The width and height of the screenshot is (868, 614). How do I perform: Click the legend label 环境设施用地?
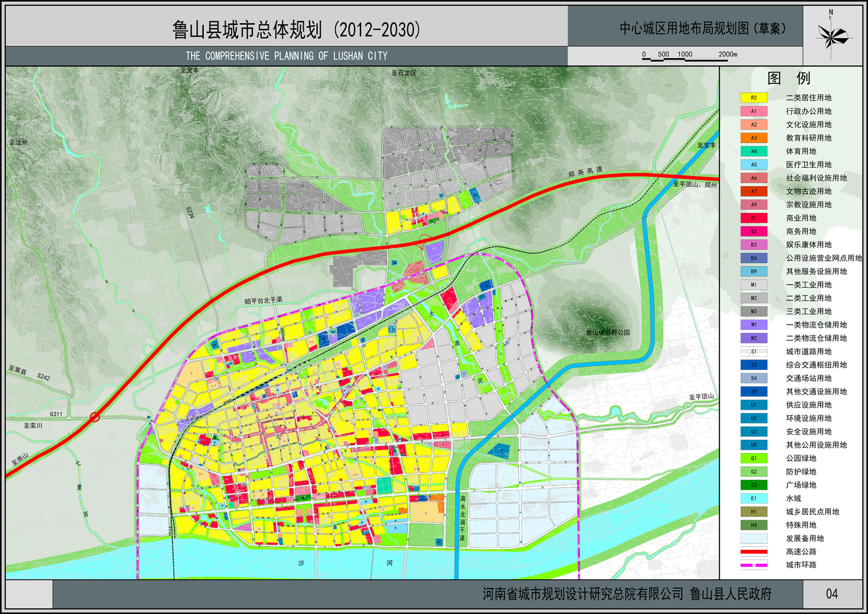pyautogui.click(x=808, y=418)
